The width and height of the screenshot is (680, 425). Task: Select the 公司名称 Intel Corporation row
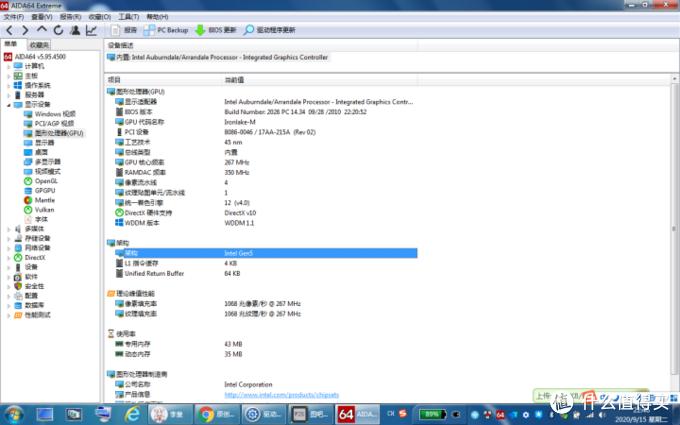point(266,384)
